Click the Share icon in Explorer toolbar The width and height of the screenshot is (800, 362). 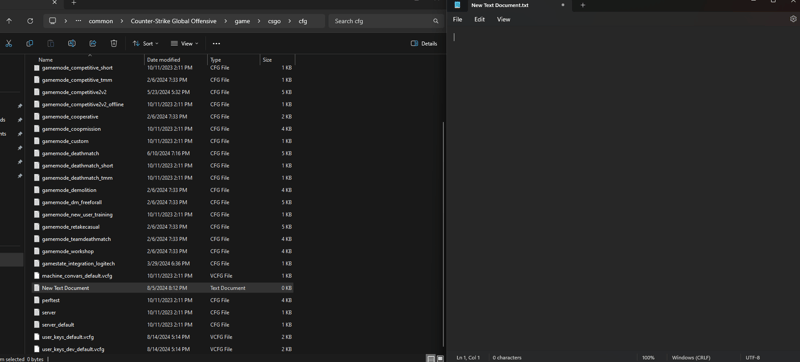[93, 43]
